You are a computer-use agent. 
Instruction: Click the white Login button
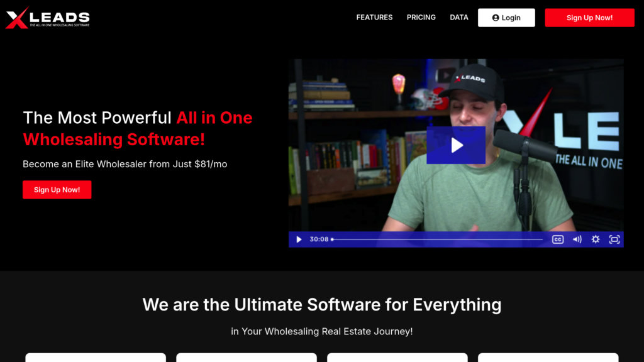[506, 18]
